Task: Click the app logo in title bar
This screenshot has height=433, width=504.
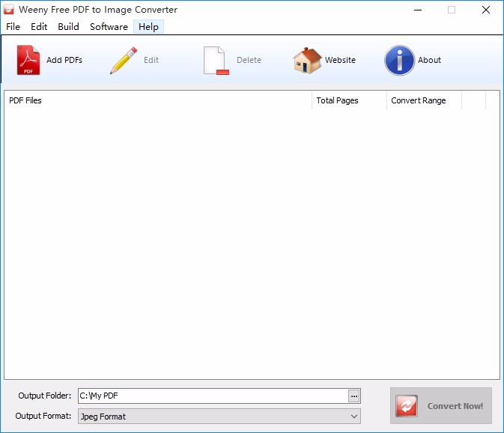Action: (x=9, y=10)
